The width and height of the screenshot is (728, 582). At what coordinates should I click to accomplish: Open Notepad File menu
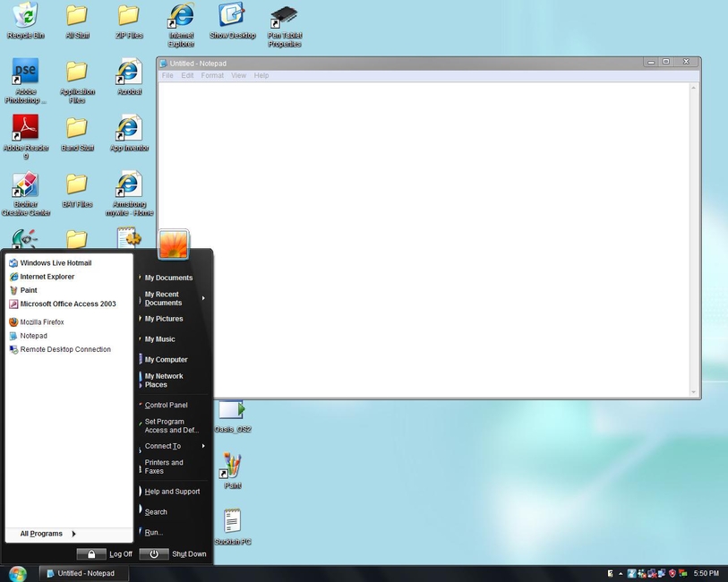167,75
